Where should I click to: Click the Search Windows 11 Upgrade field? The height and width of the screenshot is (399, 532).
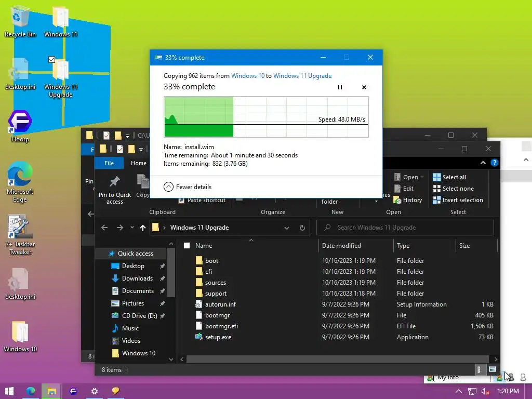pos(405,228)
